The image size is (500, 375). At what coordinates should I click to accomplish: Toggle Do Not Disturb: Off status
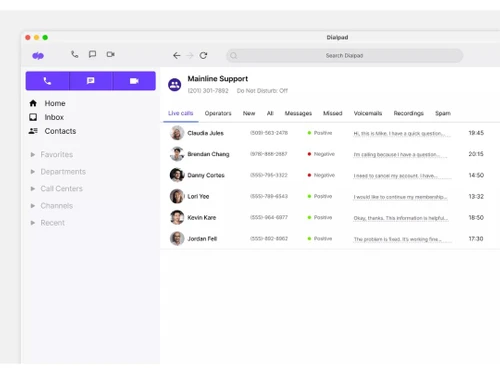click(262, 91)
